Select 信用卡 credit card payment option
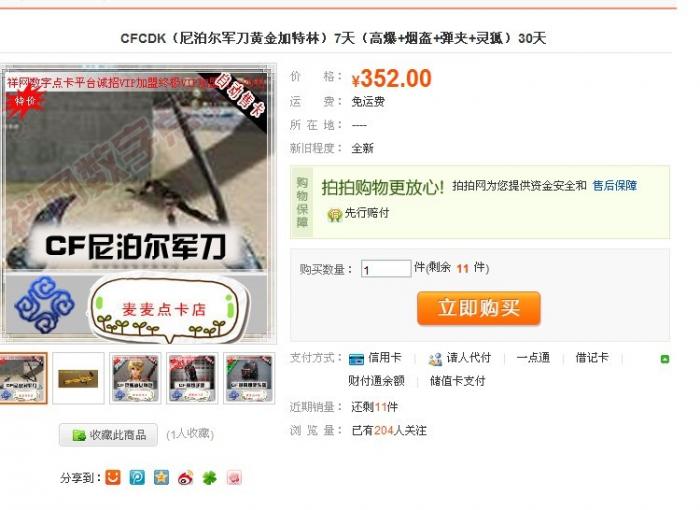 pos(375,358)
